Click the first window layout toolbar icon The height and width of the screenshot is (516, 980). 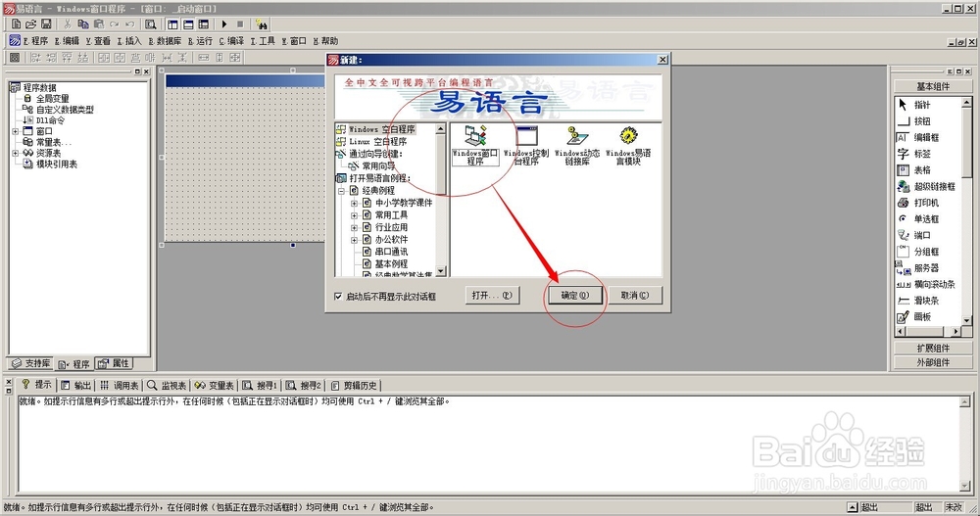point(172,23)
